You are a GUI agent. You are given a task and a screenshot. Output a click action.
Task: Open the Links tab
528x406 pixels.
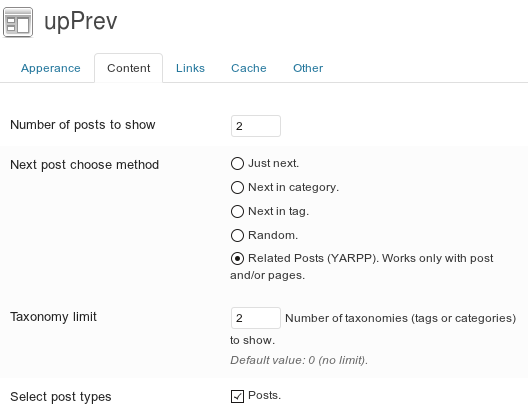point(190,68)
